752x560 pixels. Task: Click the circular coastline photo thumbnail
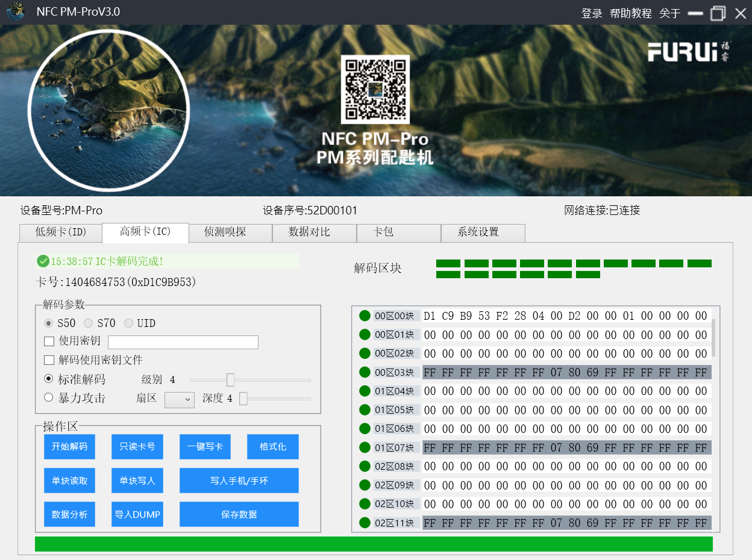[109, 110]
